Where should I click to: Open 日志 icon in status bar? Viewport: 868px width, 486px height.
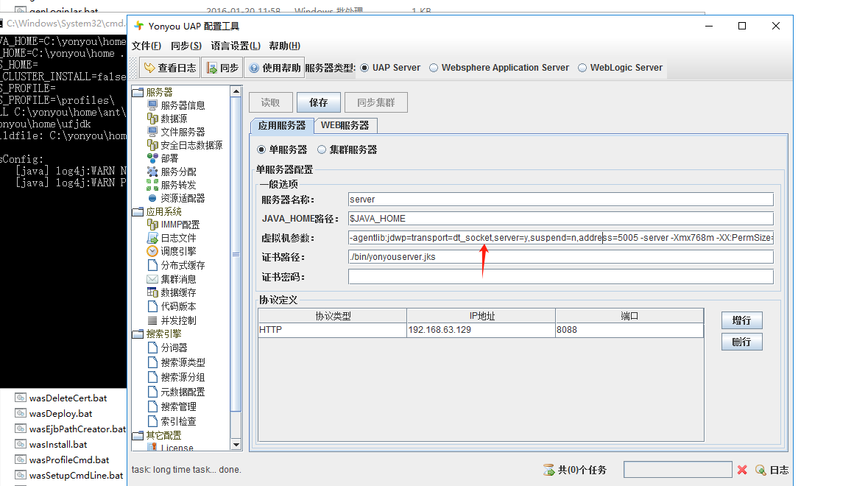coord(761,470)
